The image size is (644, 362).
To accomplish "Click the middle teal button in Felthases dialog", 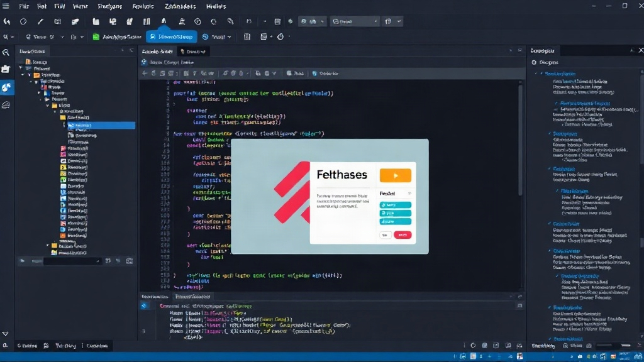I will [395, 213].
